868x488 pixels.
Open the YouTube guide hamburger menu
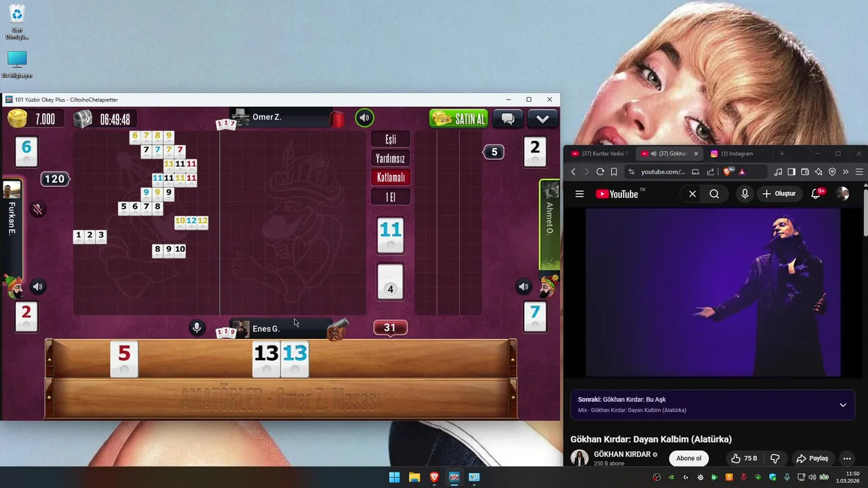(580, 194)
